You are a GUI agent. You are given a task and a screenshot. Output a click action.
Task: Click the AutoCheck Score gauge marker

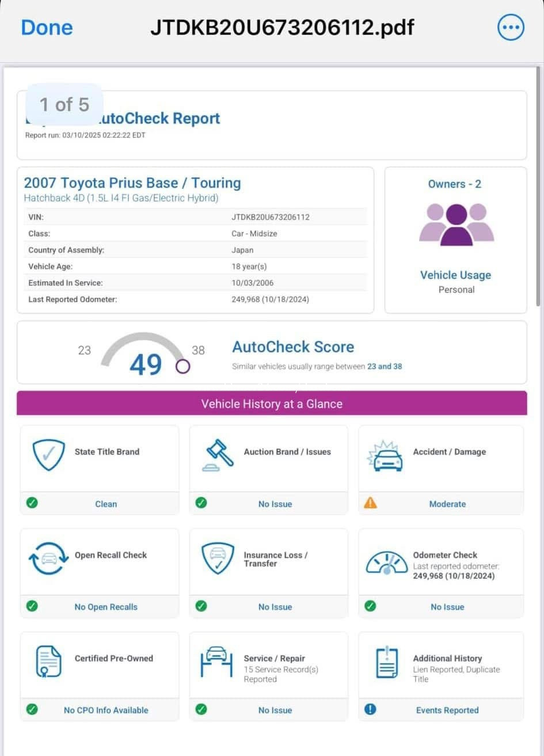(x=182, y=366)
